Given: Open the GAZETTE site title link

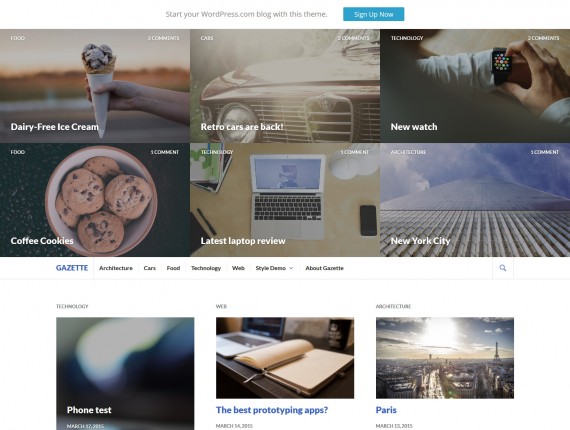Looking at the screenshot, I should (x=72, y=268).
